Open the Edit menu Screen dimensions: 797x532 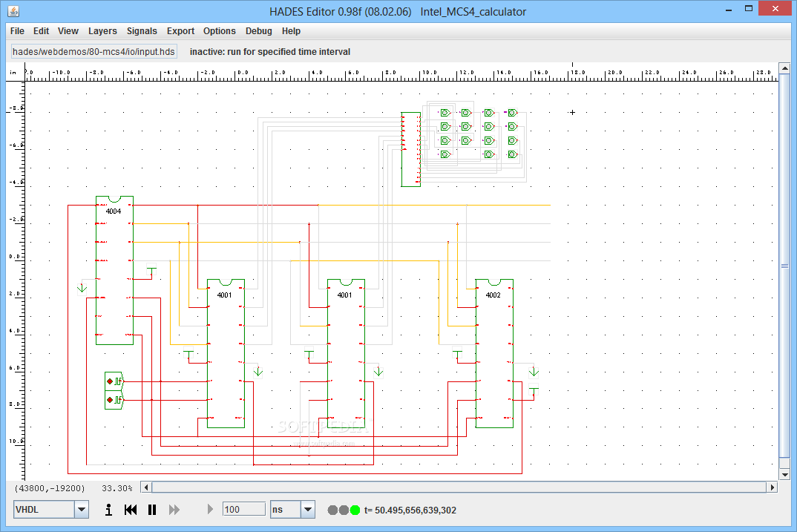[x=41, y=31]
